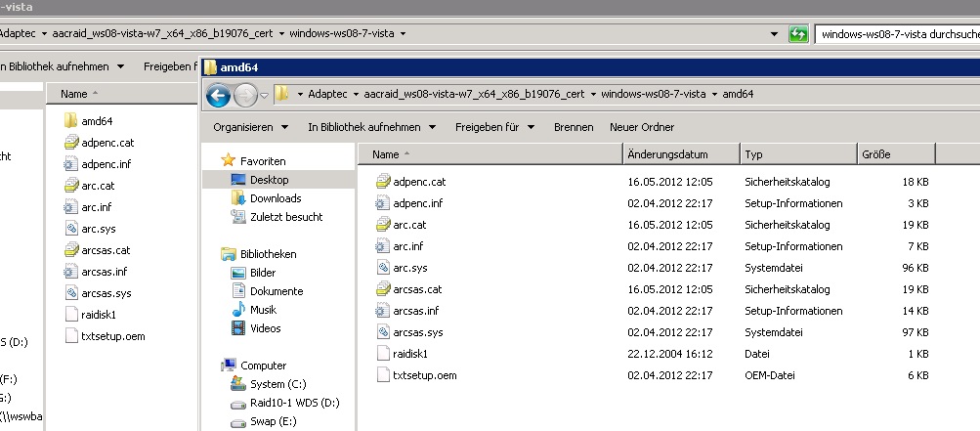Sort by Name column in amd64 window

tap(490, 153)
